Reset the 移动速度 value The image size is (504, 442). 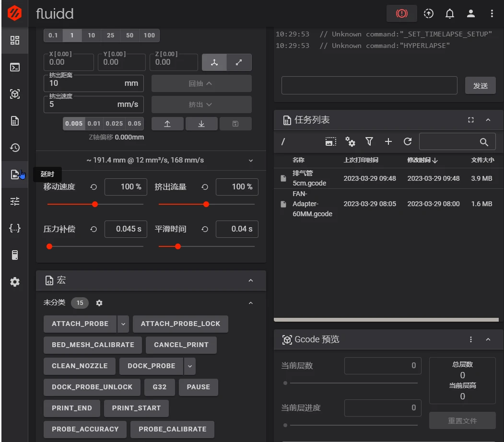tap(94, 187)
